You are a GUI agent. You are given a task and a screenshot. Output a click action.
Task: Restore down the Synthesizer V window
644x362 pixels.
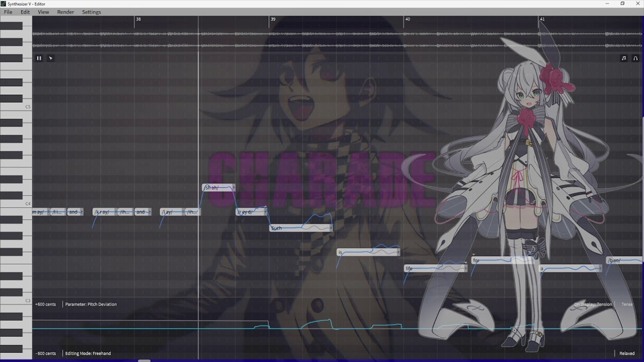(622, 4)
